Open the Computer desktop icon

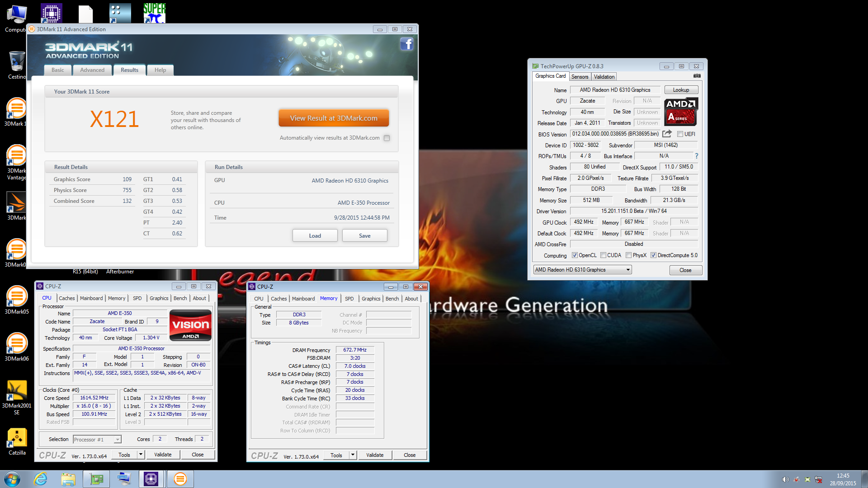(16, 19)
